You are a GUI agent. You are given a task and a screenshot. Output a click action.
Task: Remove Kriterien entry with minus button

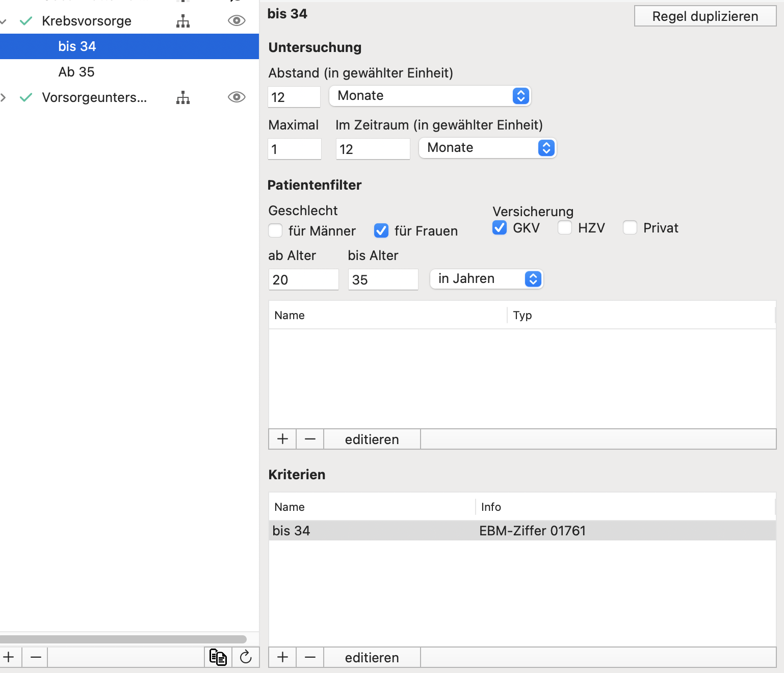pos(310,657)
